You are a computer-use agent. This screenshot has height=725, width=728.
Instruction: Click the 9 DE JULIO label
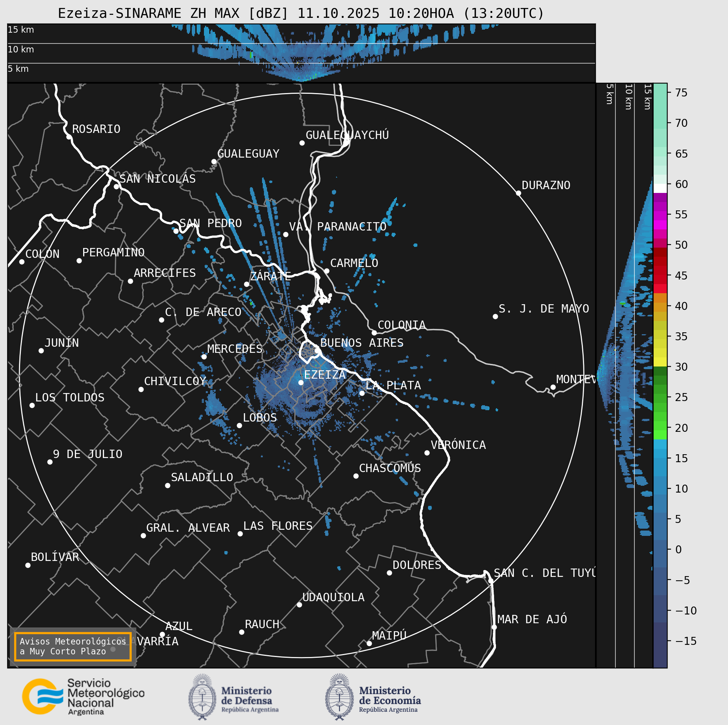[x=88, y=454]
